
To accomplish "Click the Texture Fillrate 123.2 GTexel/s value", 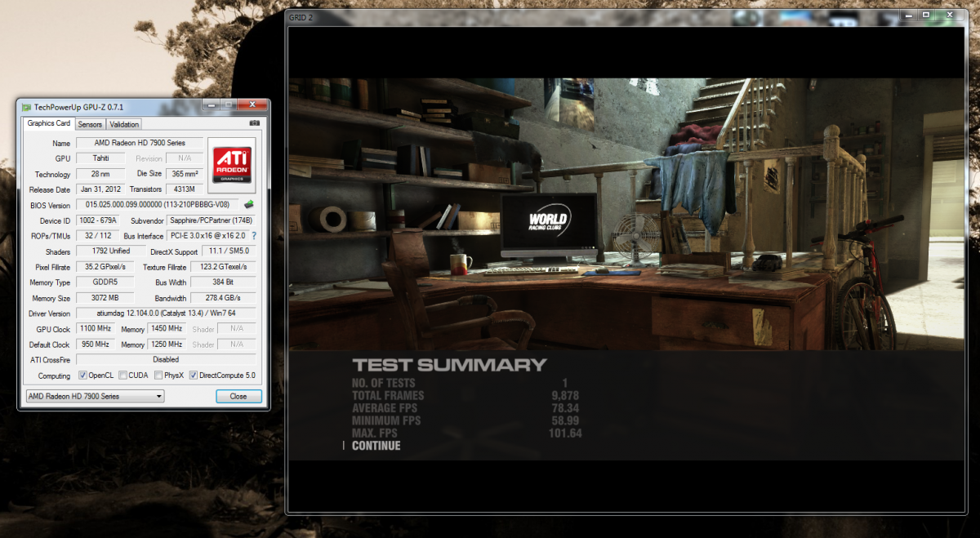I will (x=223, y=267).
